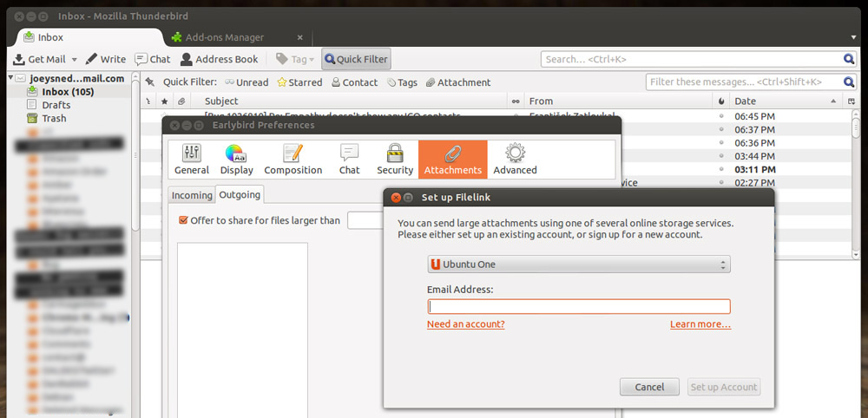Viewport: 868px width, 418px height.
Task: Sort by read status glasses column
Action: pyautogui.click(x=516, y=101)
